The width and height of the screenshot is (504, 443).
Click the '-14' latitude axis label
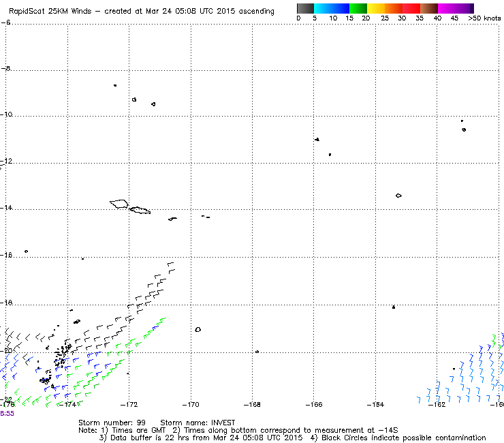(6, 208)
